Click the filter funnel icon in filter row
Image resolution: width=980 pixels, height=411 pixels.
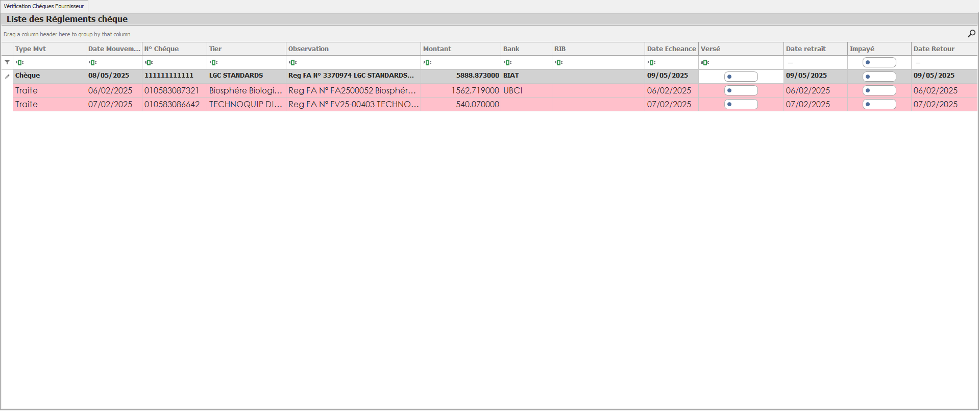pyautogui.click(x=7, y=62)
